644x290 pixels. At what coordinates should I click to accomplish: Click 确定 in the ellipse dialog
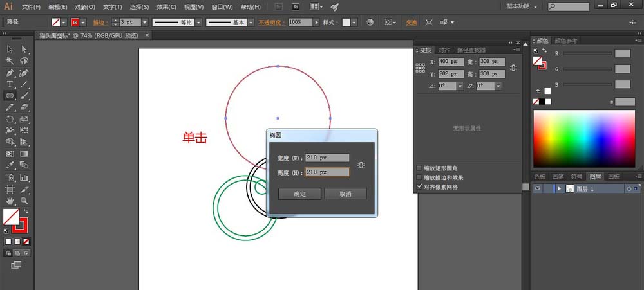click(x=300, y=194)
